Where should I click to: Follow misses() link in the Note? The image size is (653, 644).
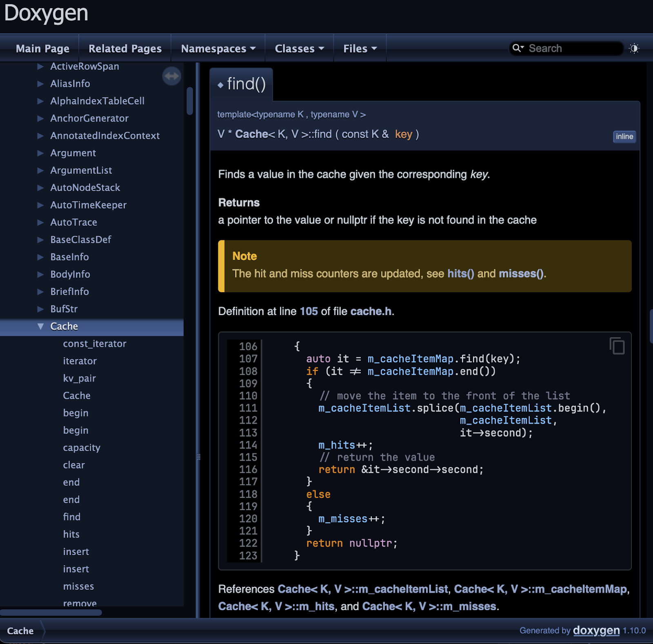coord(521,273)
